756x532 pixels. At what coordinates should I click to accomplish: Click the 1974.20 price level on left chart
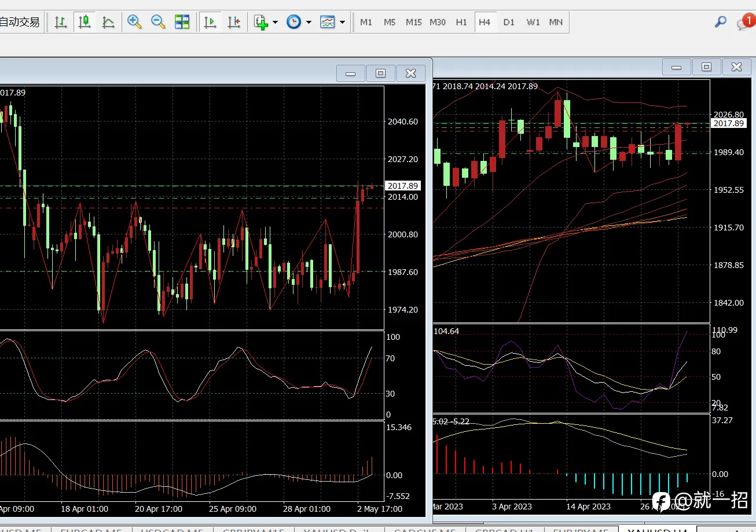403,310
